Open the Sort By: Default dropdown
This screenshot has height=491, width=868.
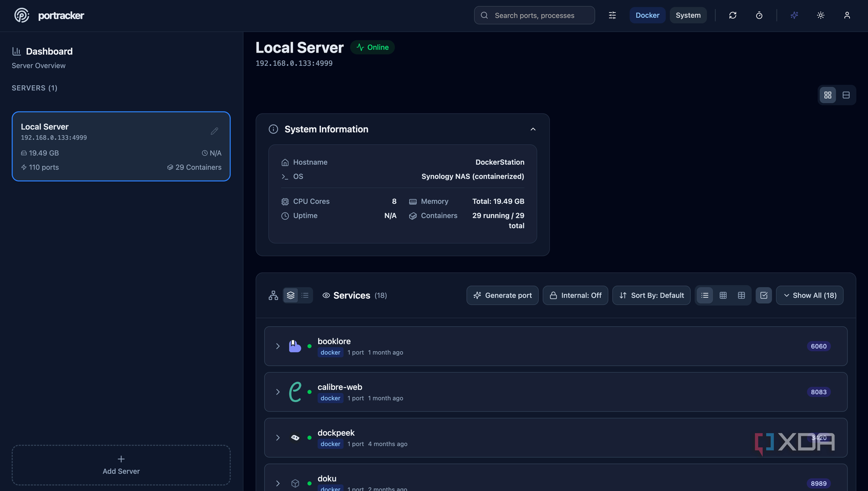click(x=651, y=296)
